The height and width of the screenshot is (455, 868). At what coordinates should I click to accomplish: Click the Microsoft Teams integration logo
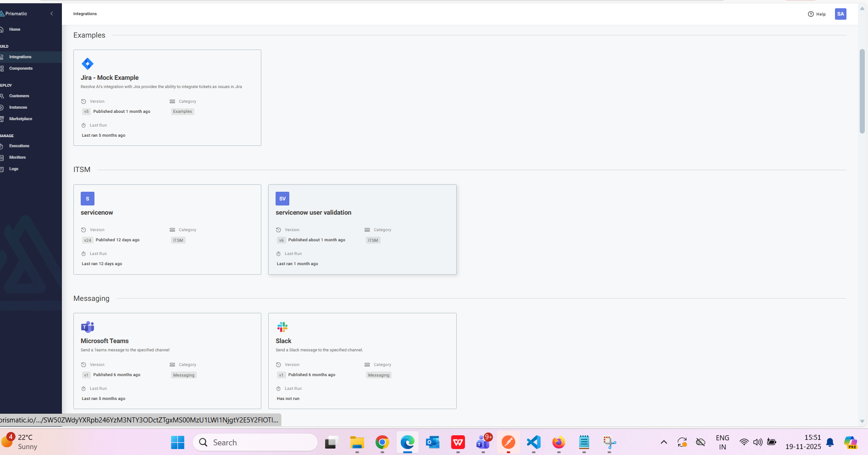87,327
